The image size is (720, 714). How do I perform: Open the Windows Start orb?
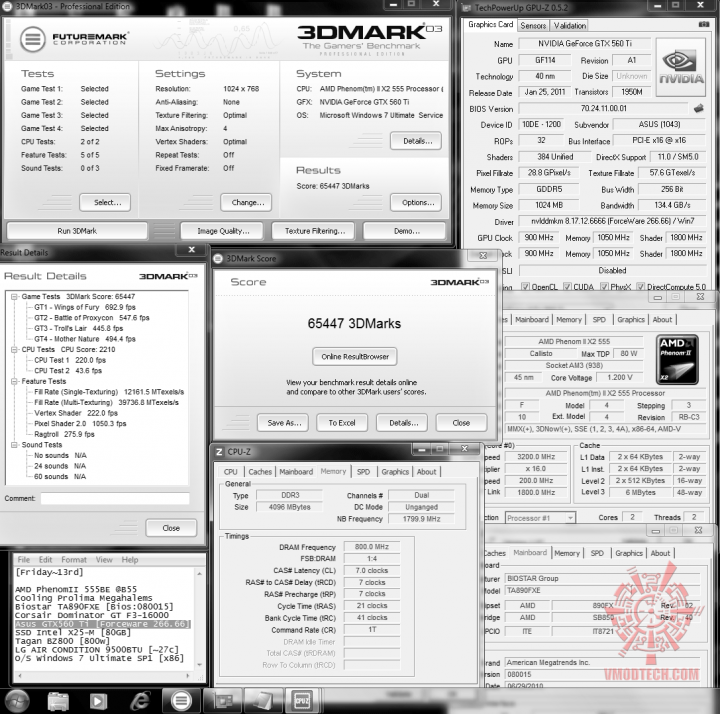coord(17,701)
